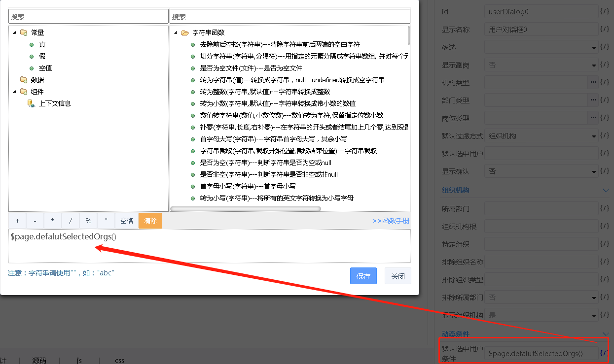
Task: Click the 保存 button
Action: [x=363, y=276]
